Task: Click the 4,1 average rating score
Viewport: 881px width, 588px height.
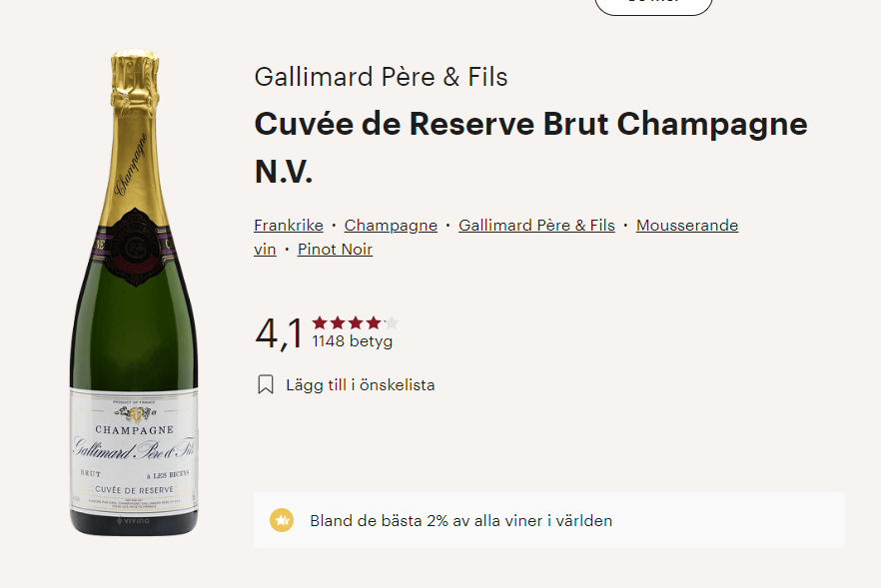Action: tap(279, 333)
